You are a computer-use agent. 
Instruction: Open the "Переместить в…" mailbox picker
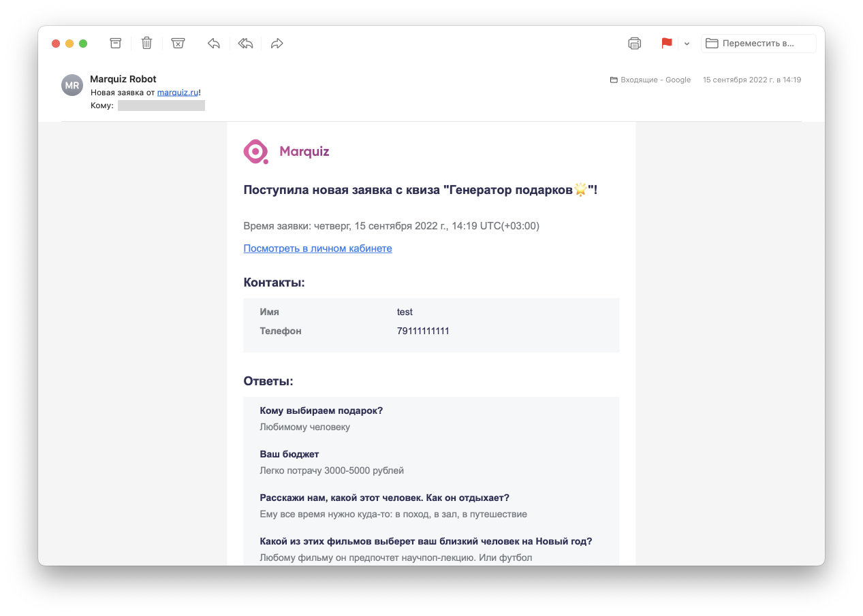click(758, 43)
